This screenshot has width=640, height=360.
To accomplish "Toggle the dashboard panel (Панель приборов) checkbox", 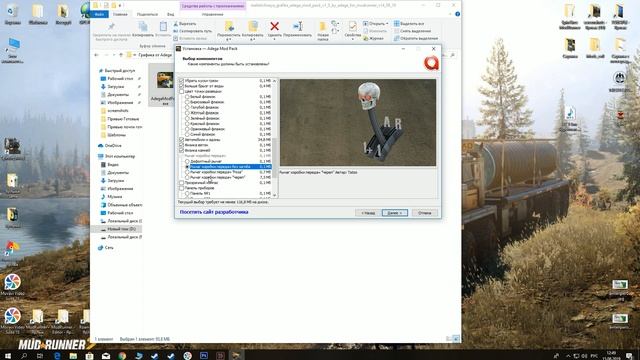I will click(182, 188).
